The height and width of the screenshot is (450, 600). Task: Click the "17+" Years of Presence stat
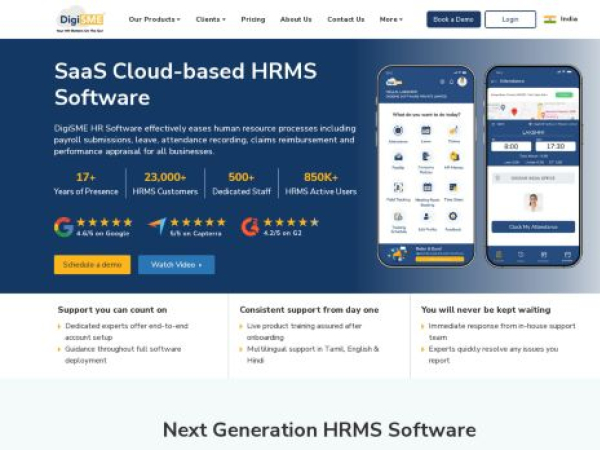pos(86,184)
